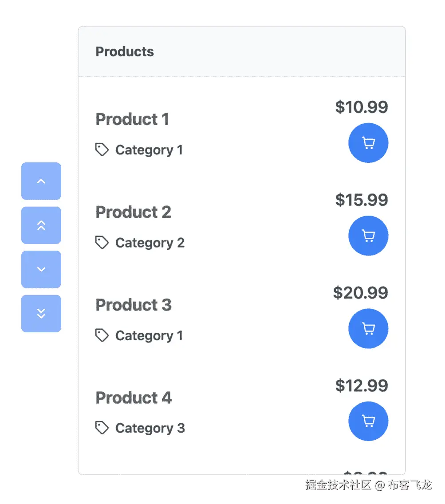Screen dimensions: 445x504
Task: Click the single chevron up button
Action: [x=41, y=181]
